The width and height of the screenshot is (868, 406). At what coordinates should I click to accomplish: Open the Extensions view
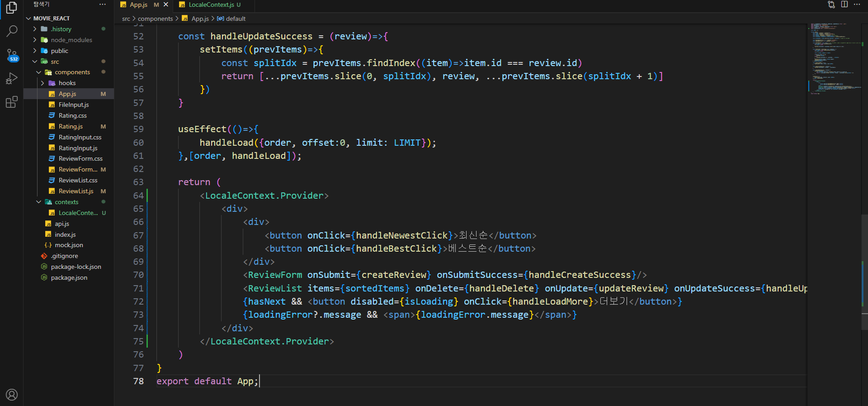pyautogui.click(x=11, y=102)
